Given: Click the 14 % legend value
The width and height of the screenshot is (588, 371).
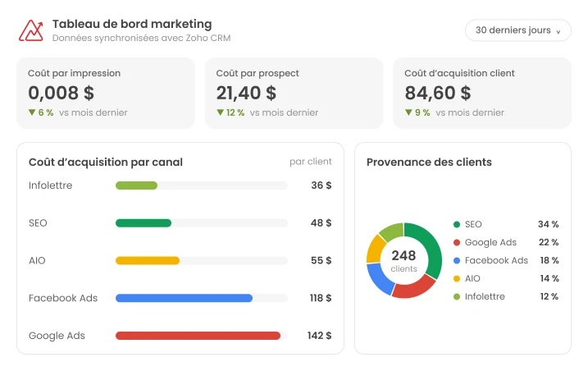Looking at the screenshot, I should click(549, 278).
